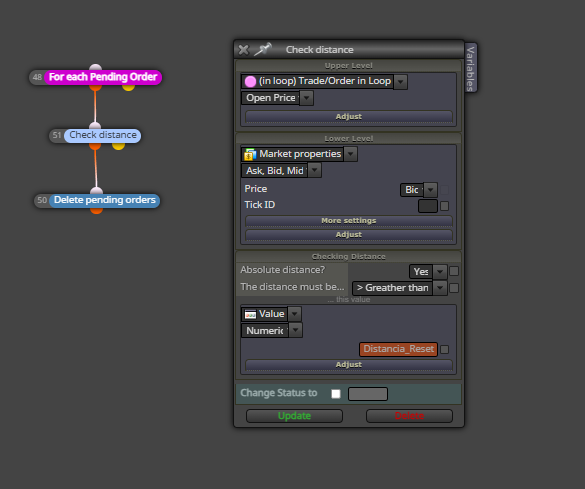Toggle checkbox beside Absolute distance Yes

pos(454,271)
